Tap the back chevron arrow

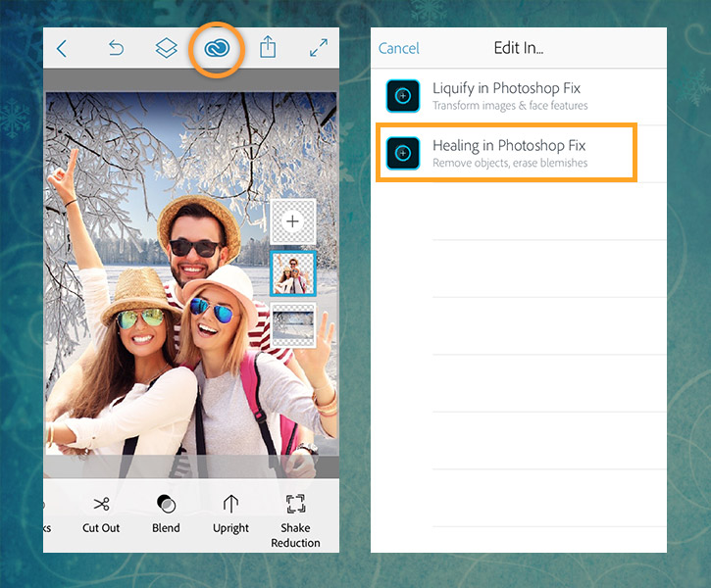(x=62, y=48)
